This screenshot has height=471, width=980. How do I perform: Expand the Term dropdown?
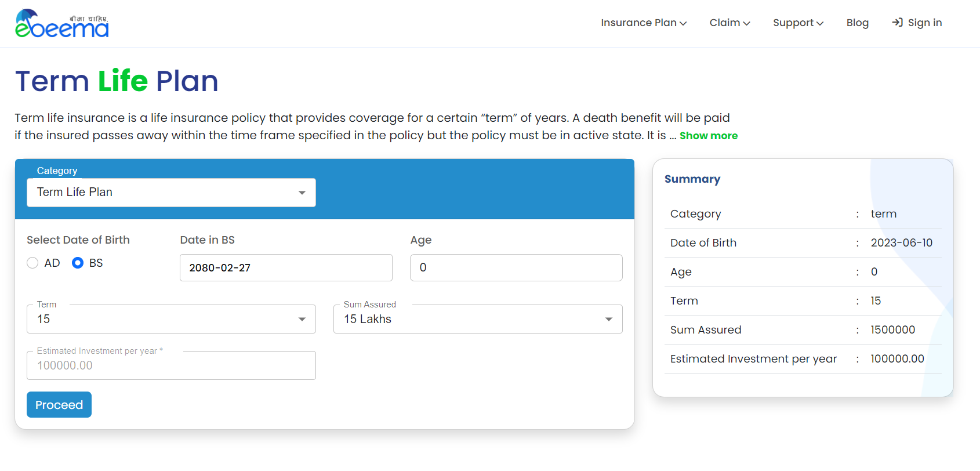point(171,319)
